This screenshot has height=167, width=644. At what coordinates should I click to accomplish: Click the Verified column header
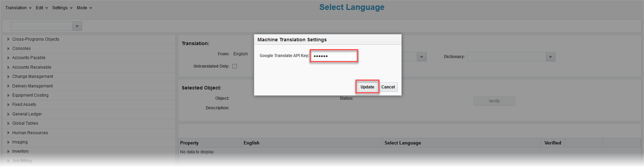pyautogui.click(x=553, y=143)
